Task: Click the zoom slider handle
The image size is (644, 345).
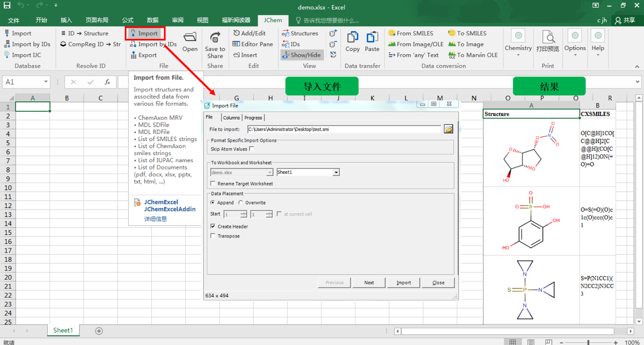Action: point(588,342)
